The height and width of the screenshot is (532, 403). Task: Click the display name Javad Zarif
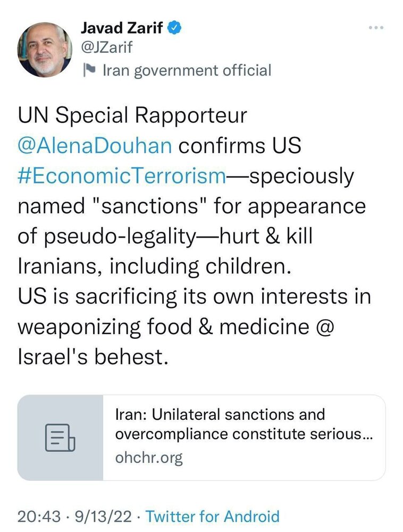(122, 27)
